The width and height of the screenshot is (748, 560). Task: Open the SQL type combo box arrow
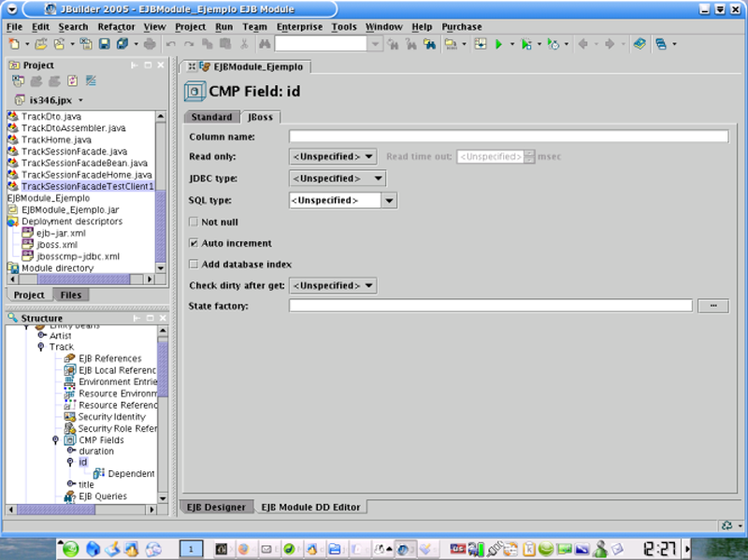389,200
